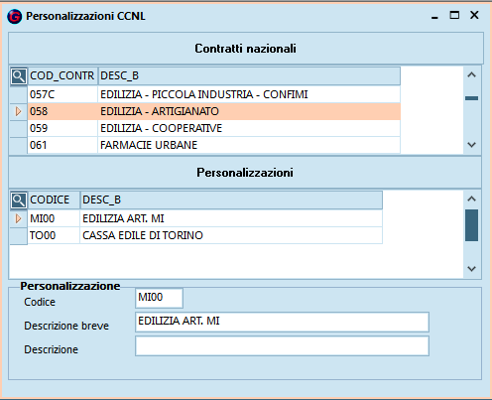Select EDILIZIA - COOPERATIVE row

click(249, 128)
